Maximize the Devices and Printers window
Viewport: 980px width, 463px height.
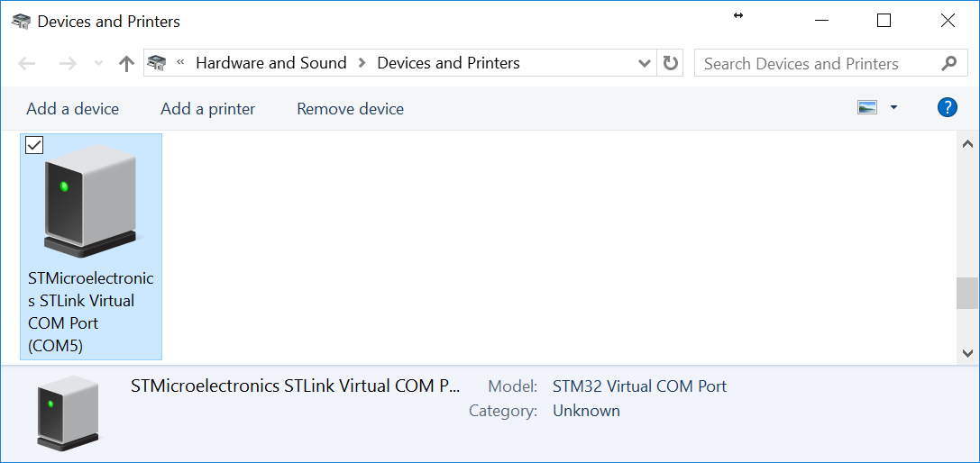point(884,21)
